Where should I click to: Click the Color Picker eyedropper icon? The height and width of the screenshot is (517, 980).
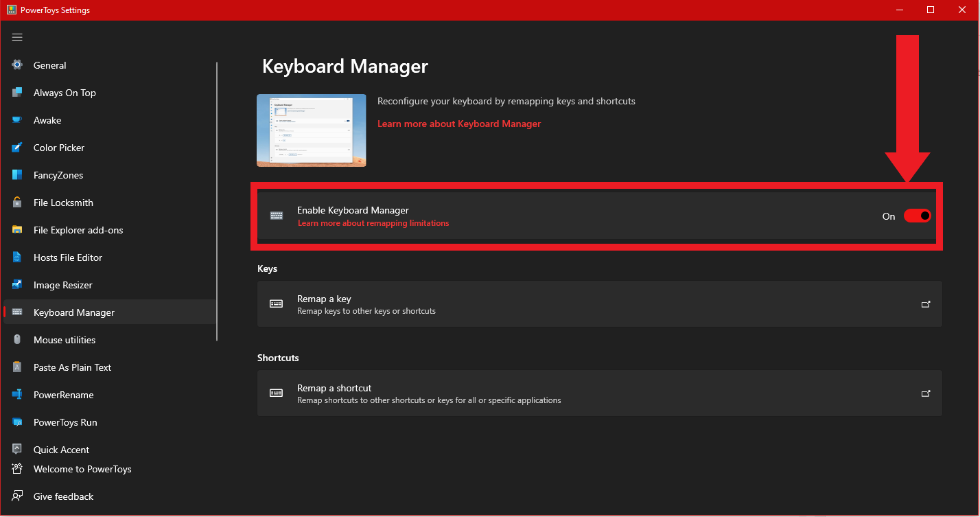point(17,148)
